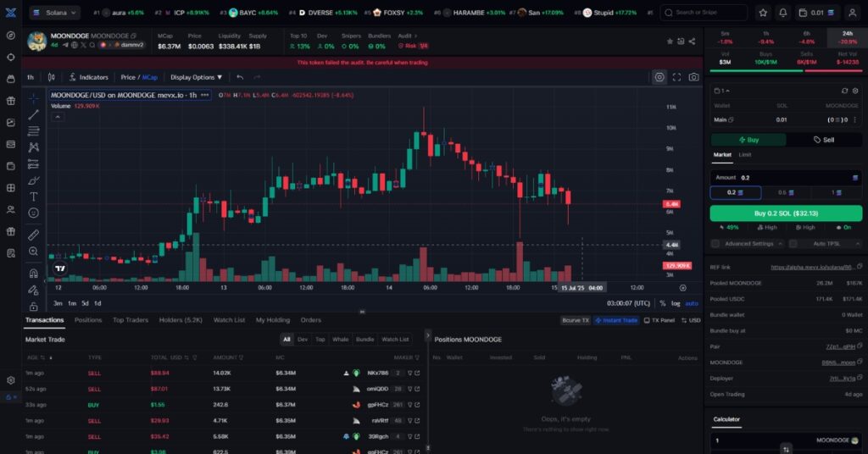Switch to the Positions tab
Screen dimensions: 868x454
[x=88, y=320]
